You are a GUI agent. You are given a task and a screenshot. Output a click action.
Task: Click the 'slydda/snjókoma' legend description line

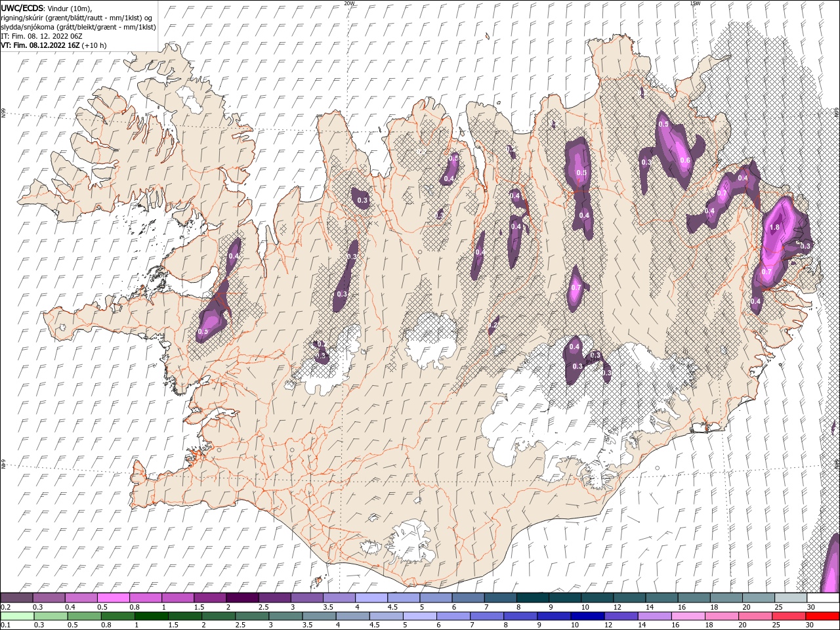pos(78,27)
